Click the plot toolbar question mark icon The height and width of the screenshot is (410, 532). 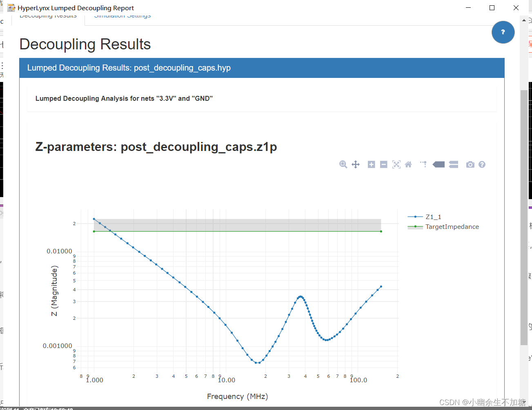(482, 164)
